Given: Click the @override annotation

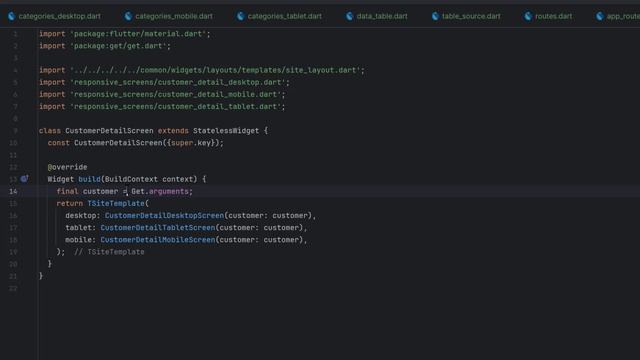Looking at the screenshot, I should pos(67,167).
